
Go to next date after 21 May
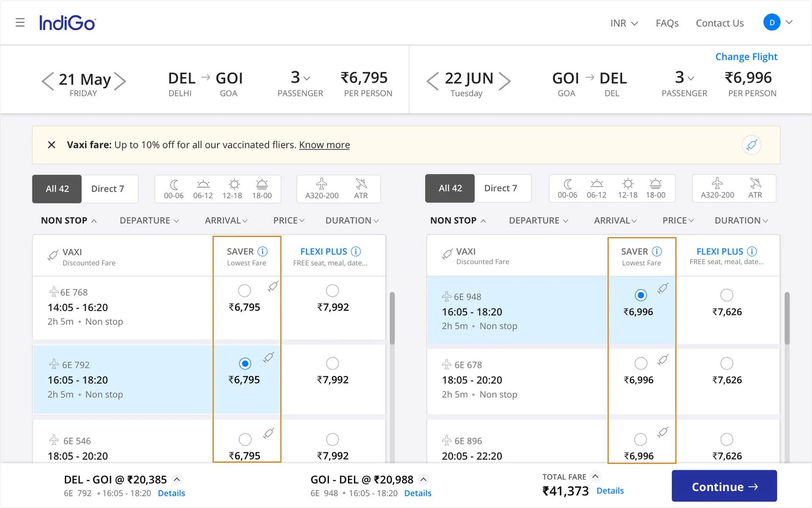pyautogui.click(x=120, y=81)
